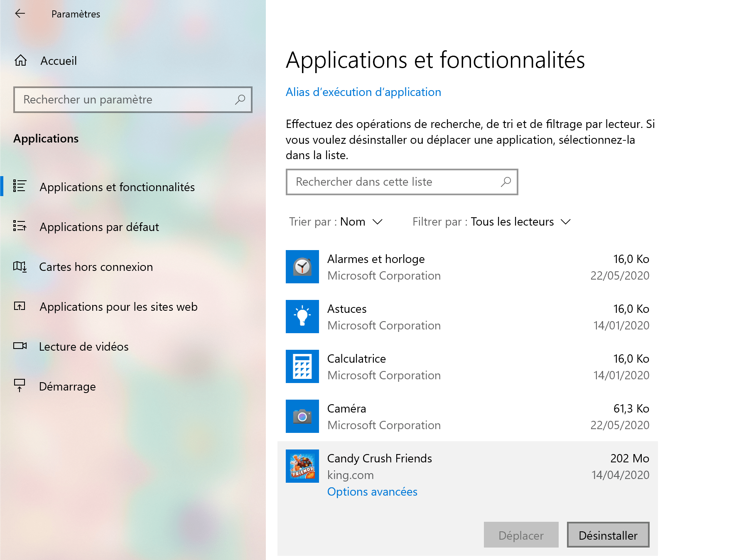Click the Lecture de vidéos camera icon
The width and height of the screenshot is (746, 560).
click(x=20, y=346)
